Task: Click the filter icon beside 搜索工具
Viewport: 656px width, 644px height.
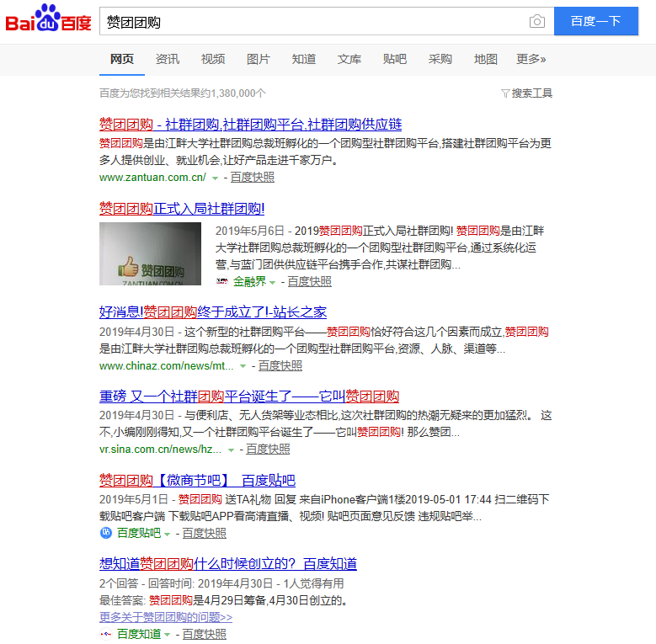Action: coord(505,93)
